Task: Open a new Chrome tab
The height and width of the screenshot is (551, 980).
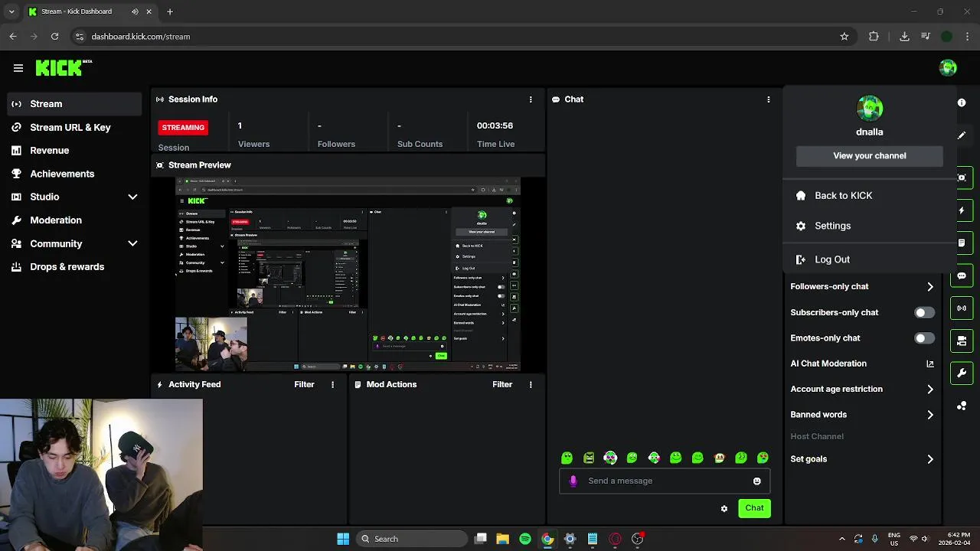Action: pyautogui.click(x=170, y=11)
